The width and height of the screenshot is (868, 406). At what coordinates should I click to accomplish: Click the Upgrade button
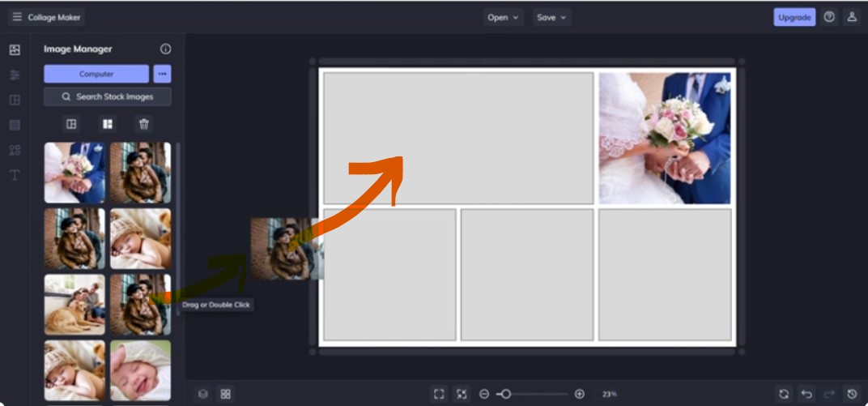794,17
